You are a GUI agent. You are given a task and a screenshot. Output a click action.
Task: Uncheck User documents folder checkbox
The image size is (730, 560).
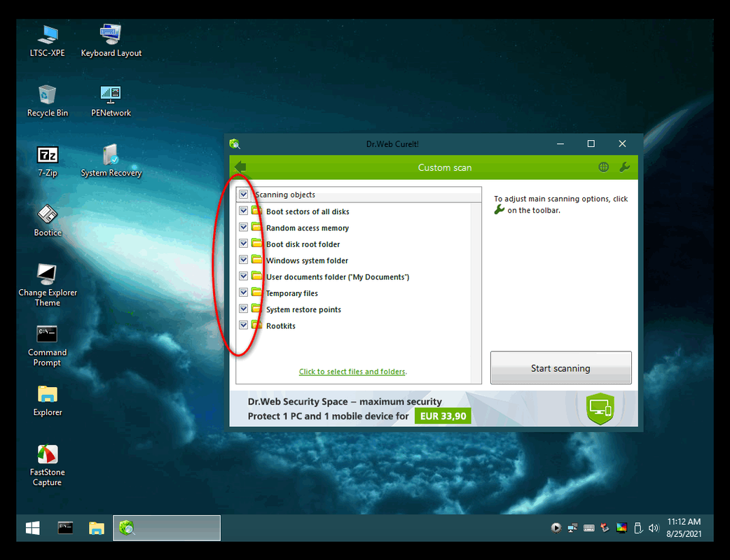[244, 276]
